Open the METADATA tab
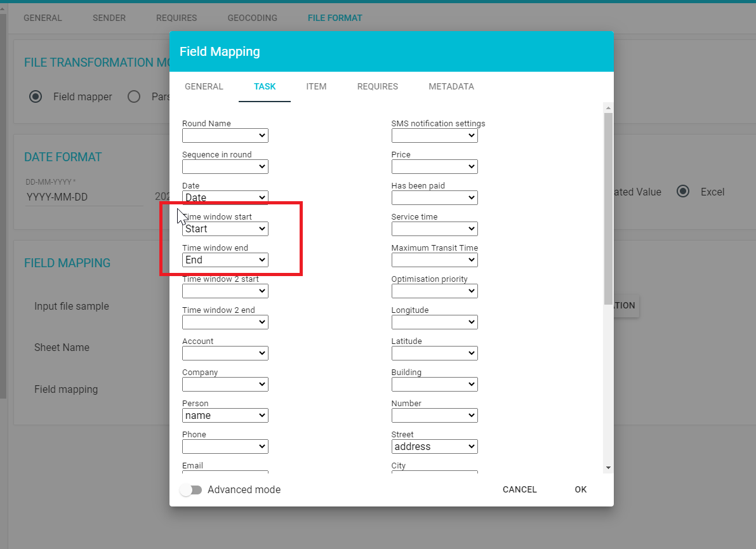The image size is (756, 549). [451, 86]
